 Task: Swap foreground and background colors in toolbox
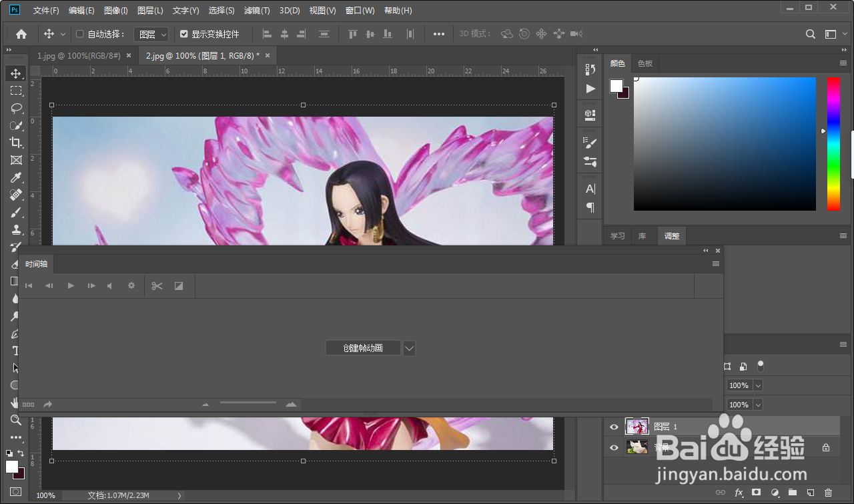point(21,453)
